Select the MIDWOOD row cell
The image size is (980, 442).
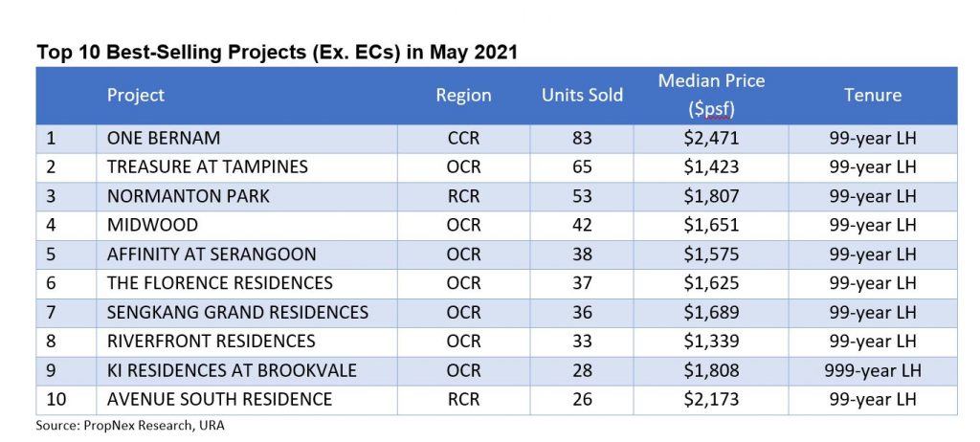pos(152,225)
